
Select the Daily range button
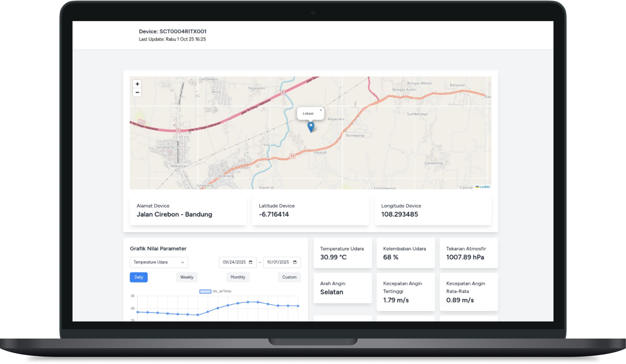tap(139, 277)
